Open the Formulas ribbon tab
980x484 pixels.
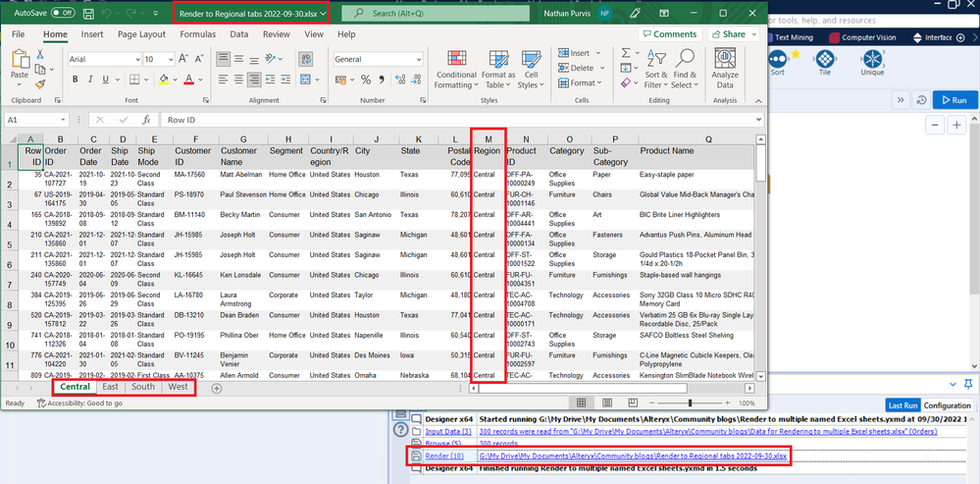point(197,34)
